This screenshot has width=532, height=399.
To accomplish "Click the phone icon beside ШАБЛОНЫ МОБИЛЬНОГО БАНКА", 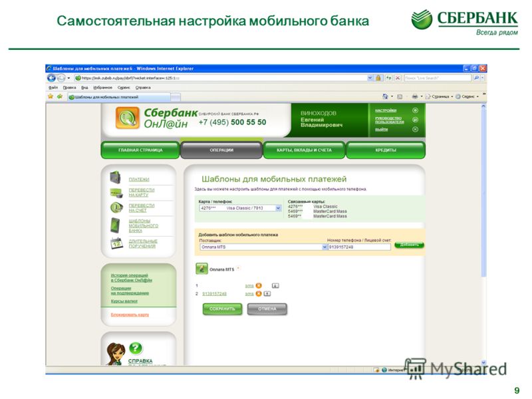I will (115, 225).
